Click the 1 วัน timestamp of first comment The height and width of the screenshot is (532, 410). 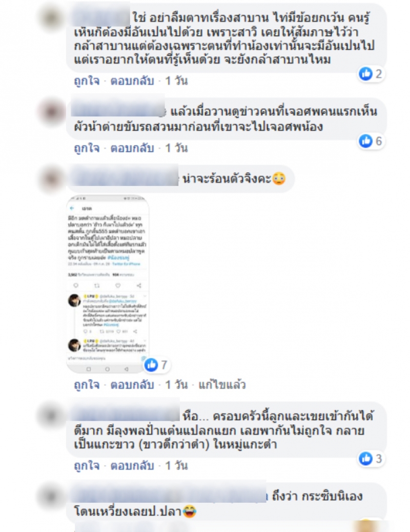pyautogui.click(x=176, y=81)
